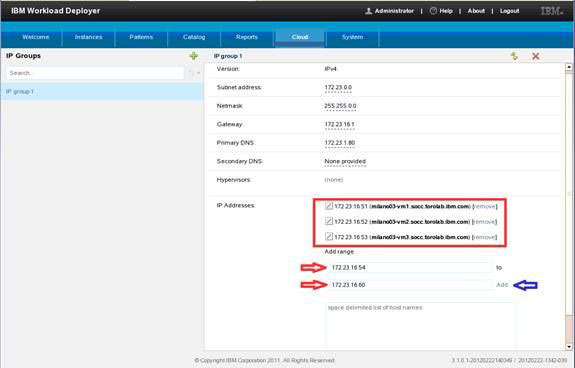The height and width of the screenshot is (368, 575).
Task: Open the System tab
Action: (x=352, y=37)
